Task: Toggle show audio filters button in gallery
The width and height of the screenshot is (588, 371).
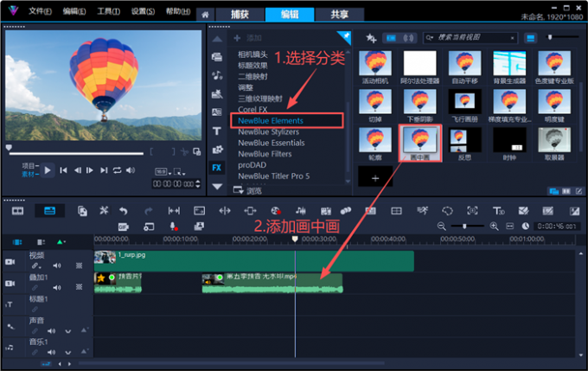Action: tap(408, 38)
